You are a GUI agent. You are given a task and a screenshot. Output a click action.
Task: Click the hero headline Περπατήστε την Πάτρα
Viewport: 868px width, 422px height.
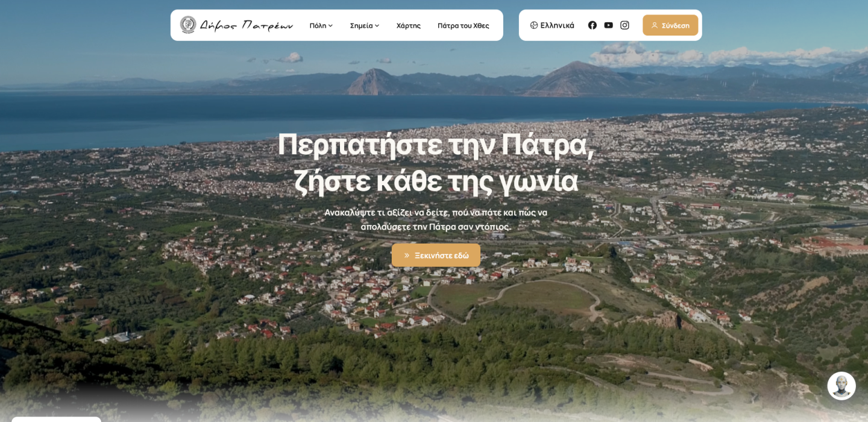pos(435,145)
